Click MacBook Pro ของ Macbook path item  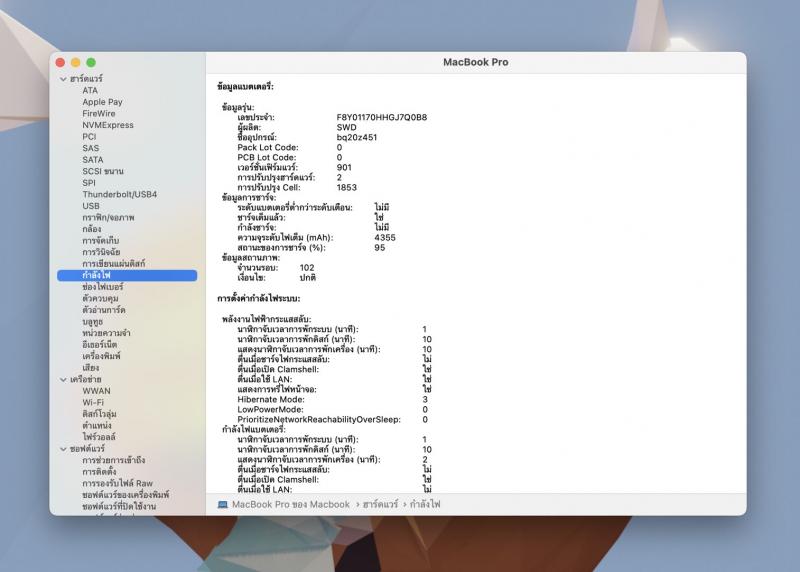pyautogui.click(x=291, y=505)
